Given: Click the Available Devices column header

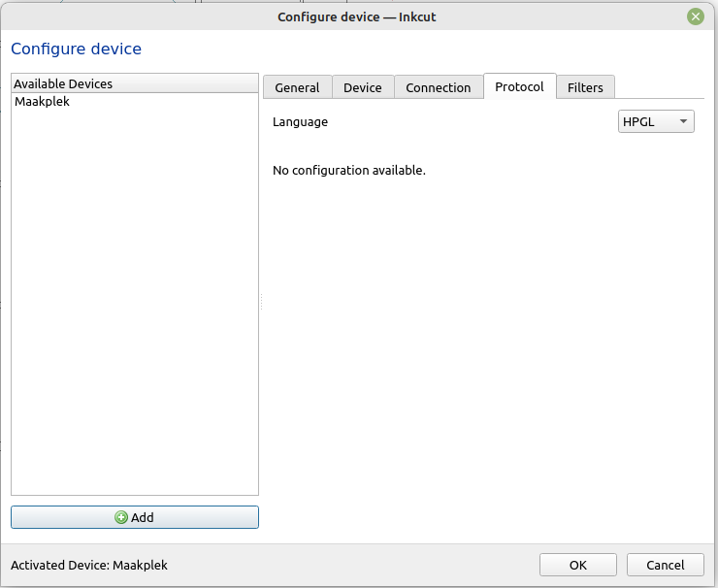Looking at the screenshot, I should pos(134,83).
